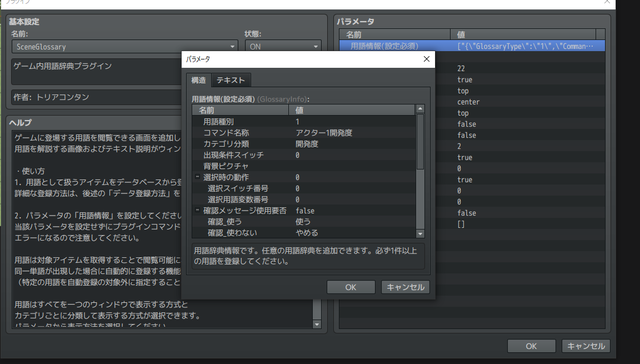
Task: Click the 名前 column header in dialog
Action: pyautogui.click(x=240, y=110)
